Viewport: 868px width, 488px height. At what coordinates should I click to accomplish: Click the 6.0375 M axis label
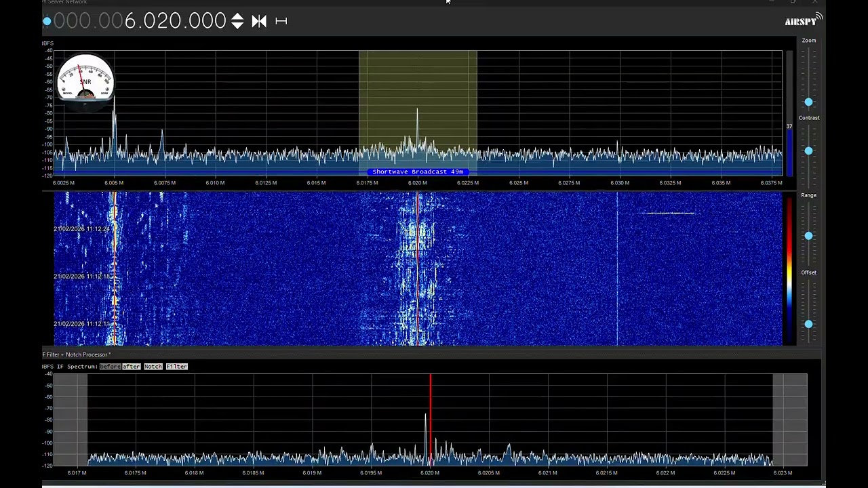tap(771, 183)
